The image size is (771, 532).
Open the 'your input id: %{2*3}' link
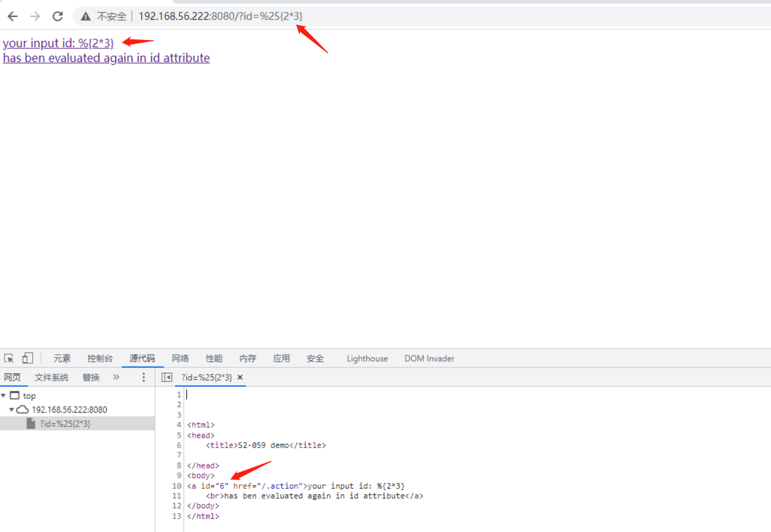pyautogui.click(x=58, y=43)
